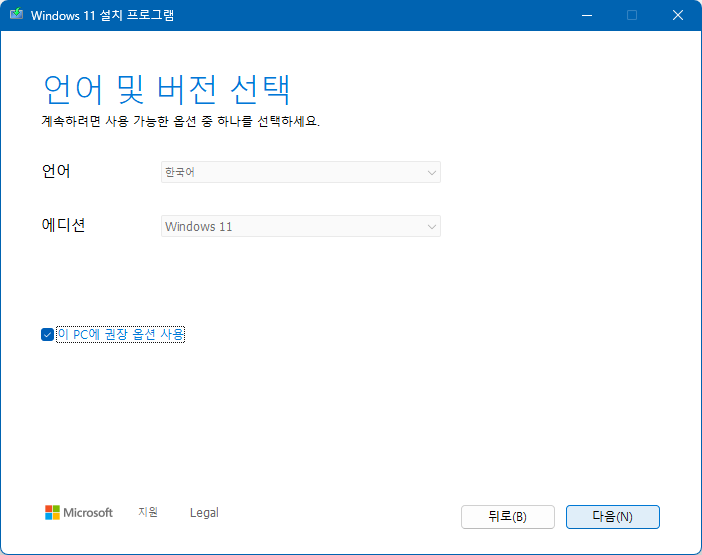Click the Windows 11 setup title bar icon
This screenshot has height=555, width=702.
point(17,15)
